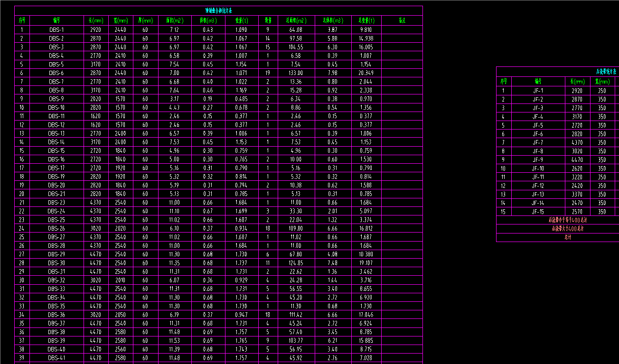The height and width of the screenshot is (364, 619).
Task: Select length 2920 in DBS-1 row
Action: point(96,29)
